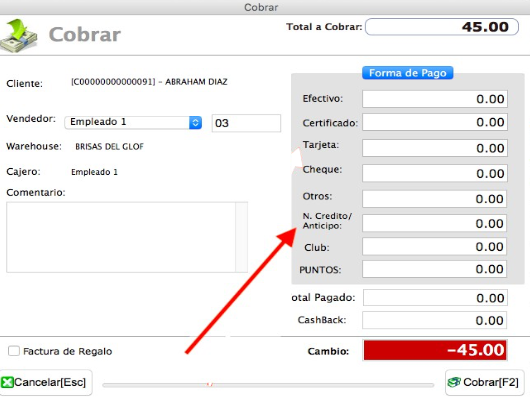This screenshot has width=530, height=399.
Task: Click the PUNTOS amount field
Action: coord(434,269)
